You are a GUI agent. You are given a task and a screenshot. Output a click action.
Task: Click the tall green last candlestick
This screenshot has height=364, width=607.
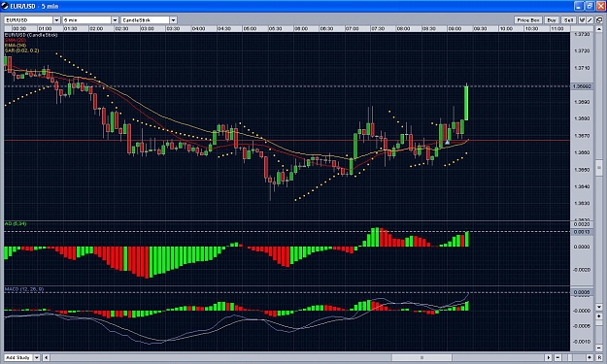coord(466,103)
